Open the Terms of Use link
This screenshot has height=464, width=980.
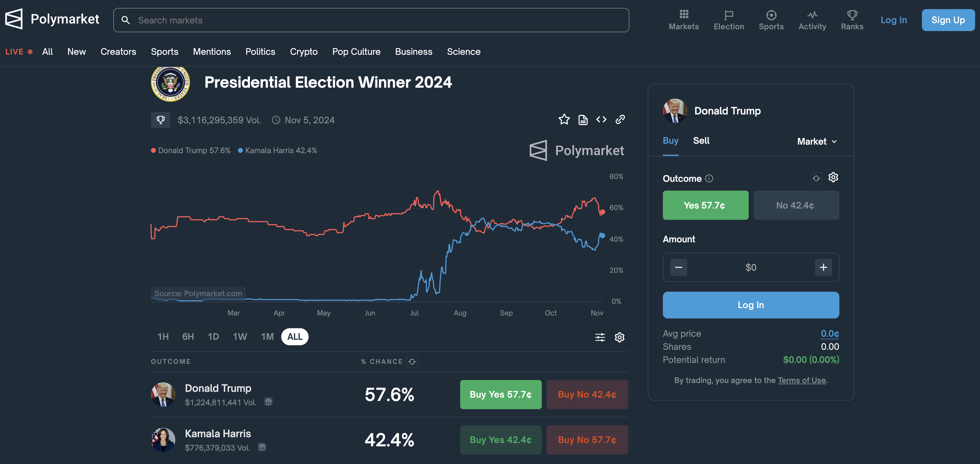click(x=802, y=380)
